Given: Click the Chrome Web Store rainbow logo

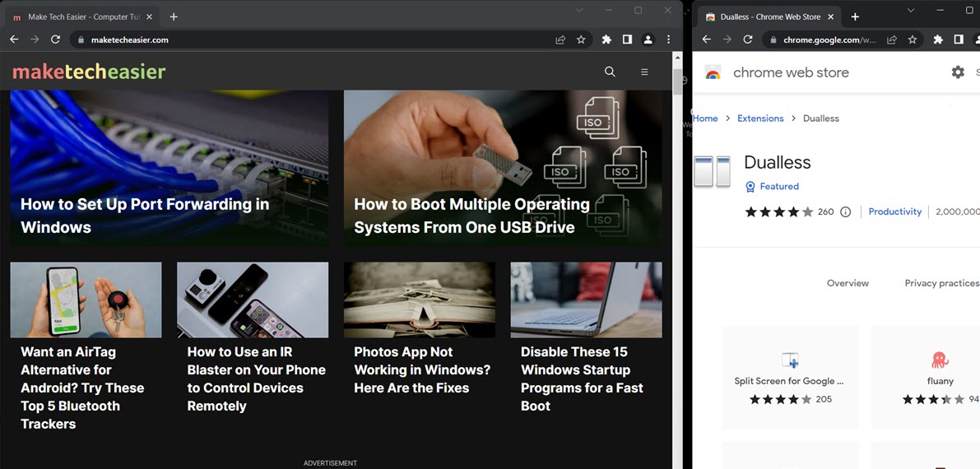Looking at the screenshot, I should (713, 72).
